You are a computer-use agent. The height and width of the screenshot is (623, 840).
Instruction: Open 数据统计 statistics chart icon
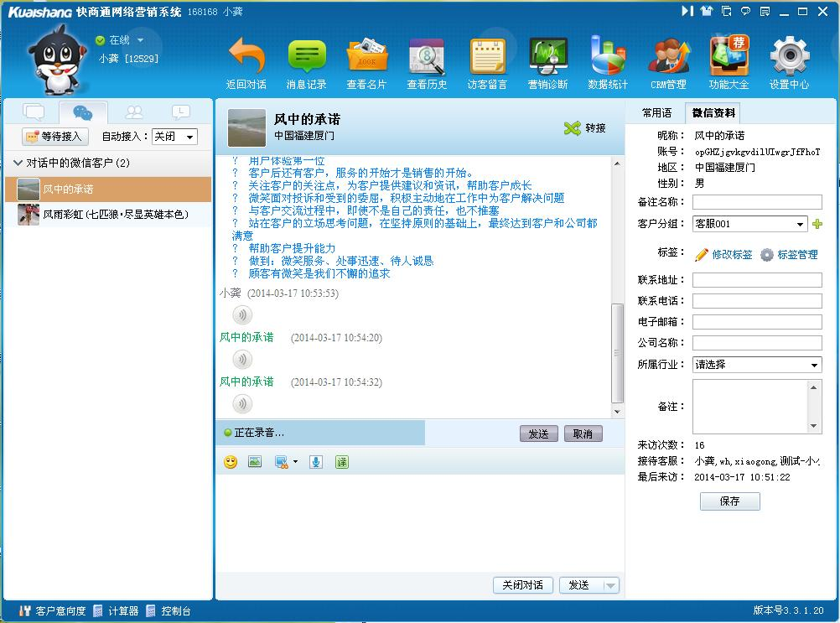tap(608, 56)
